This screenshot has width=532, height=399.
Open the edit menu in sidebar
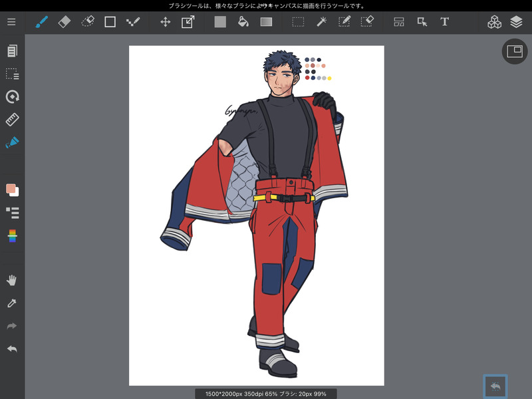[x=12, y=51]
